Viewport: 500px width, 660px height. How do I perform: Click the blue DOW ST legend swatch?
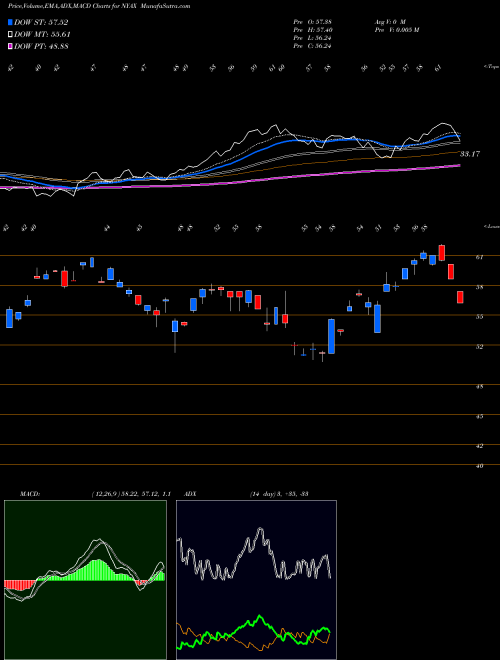coord(10,23)
